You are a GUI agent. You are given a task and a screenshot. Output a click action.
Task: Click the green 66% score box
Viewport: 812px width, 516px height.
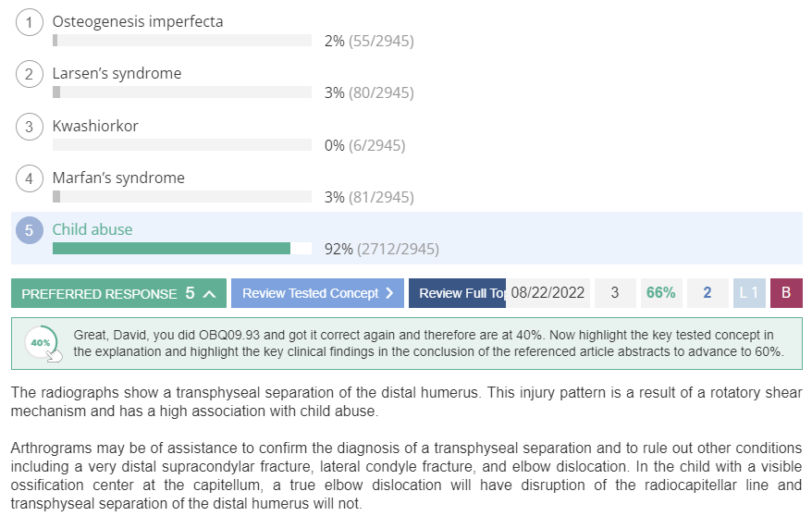pos(661,293)
